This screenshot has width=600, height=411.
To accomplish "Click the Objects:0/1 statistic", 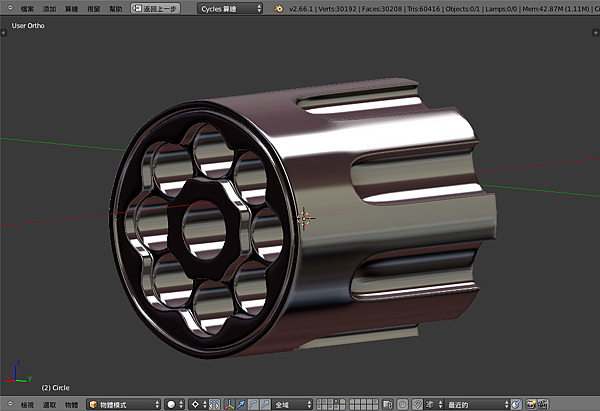I will [462, 8].
